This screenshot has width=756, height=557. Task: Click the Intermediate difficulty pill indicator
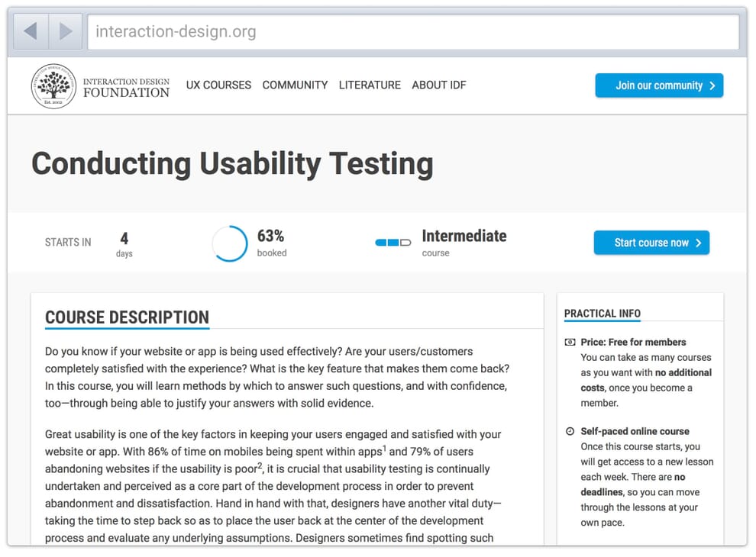(393, 242)
